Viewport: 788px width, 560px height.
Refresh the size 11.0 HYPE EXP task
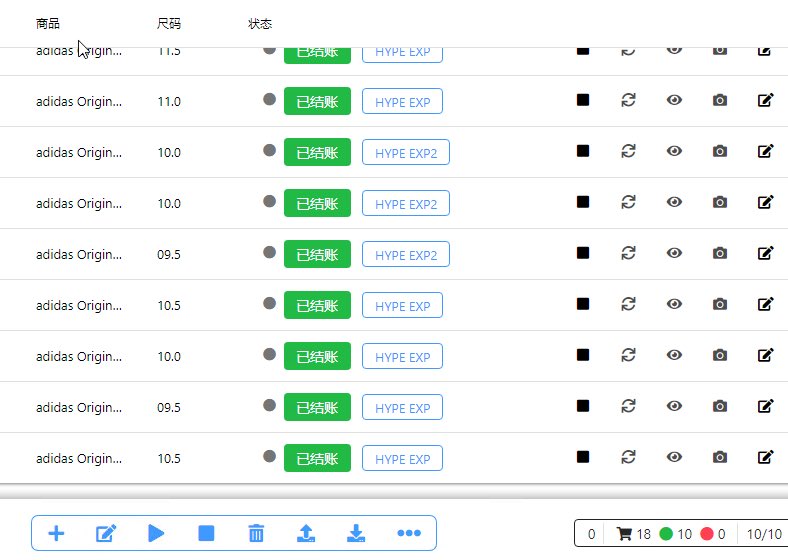[628, 101]
